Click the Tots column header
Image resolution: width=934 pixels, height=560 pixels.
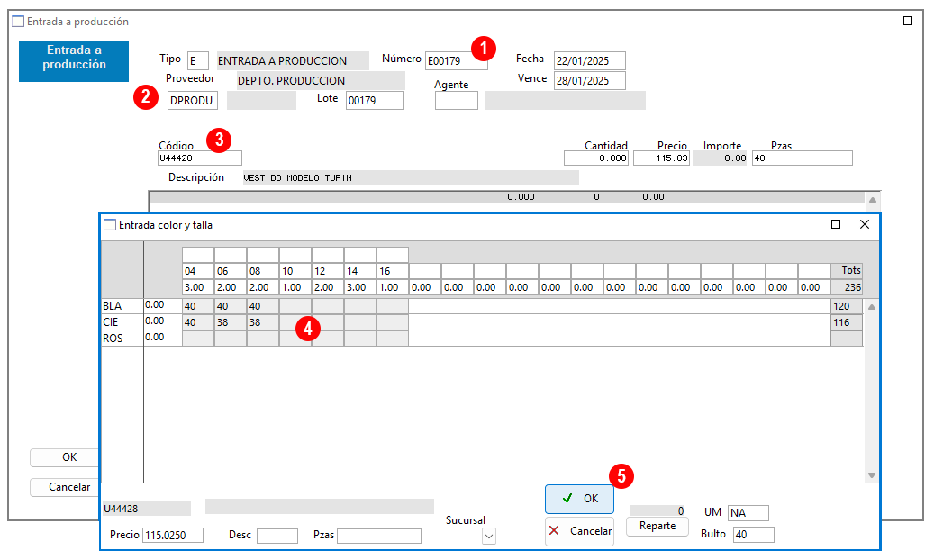click(x=847, y=270)
